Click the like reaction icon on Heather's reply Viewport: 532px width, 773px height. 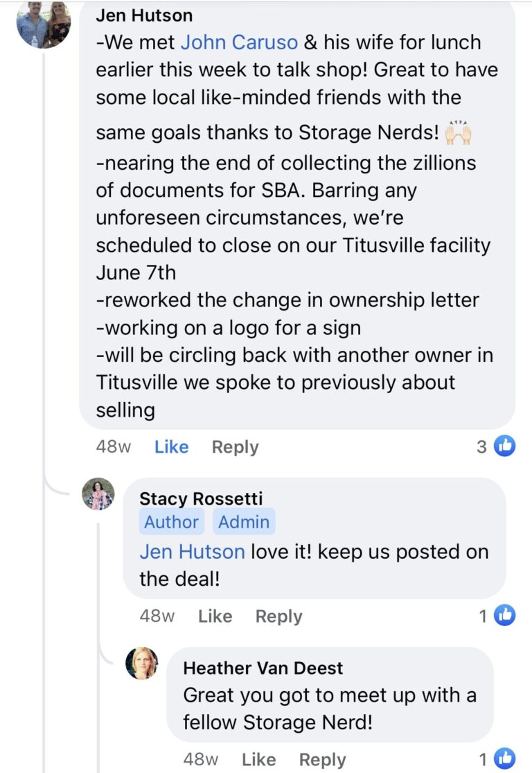click(x=505, y=759)
